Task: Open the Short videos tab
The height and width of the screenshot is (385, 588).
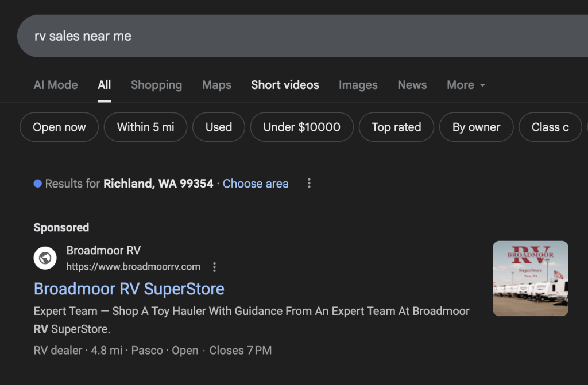Action: (285, 85)
